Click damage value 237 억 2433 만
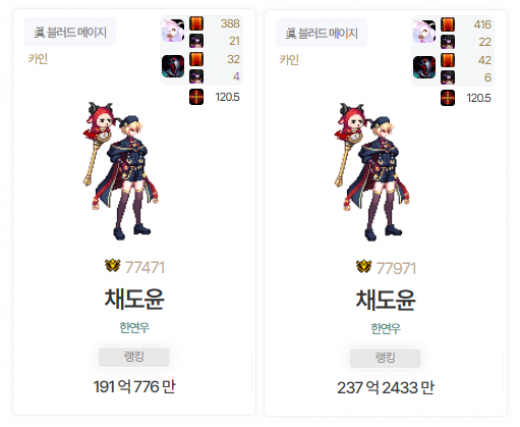Screen dimensions: 520x427 pos(385,388)
